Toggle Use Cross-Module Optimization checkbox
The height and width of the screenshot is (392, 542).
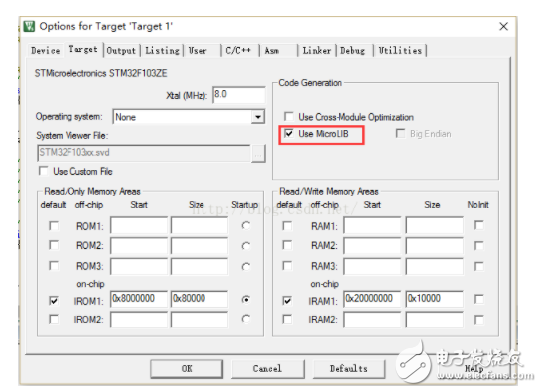[x=288, y=116]
